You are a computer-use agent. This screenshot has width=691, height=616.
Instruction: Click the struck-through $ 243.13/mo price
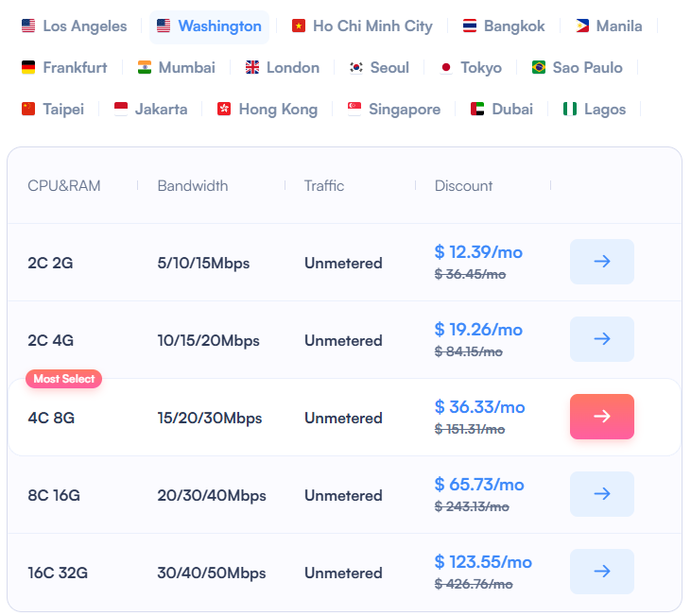pos(472,506)
